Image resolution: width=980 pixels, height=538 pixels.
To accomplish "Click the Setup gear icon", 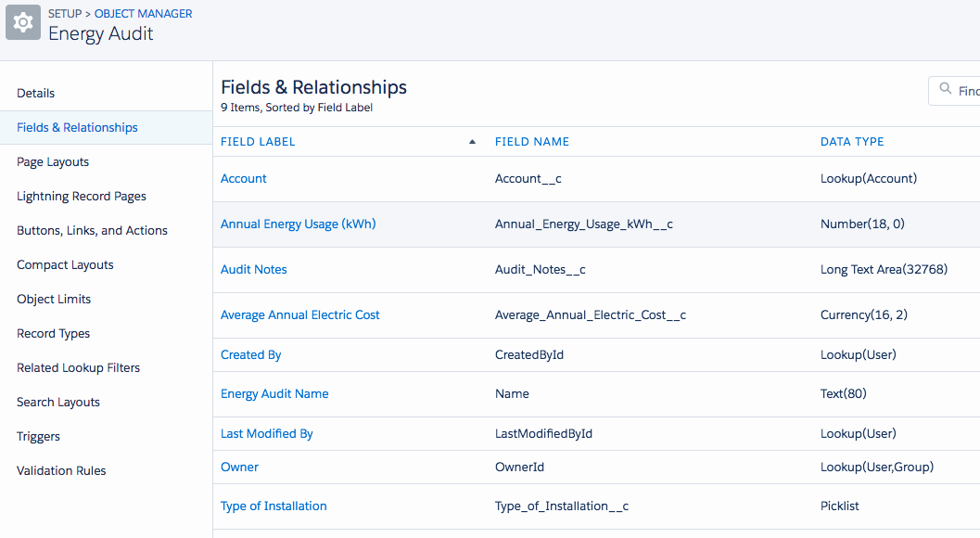I will coord(23,23).
